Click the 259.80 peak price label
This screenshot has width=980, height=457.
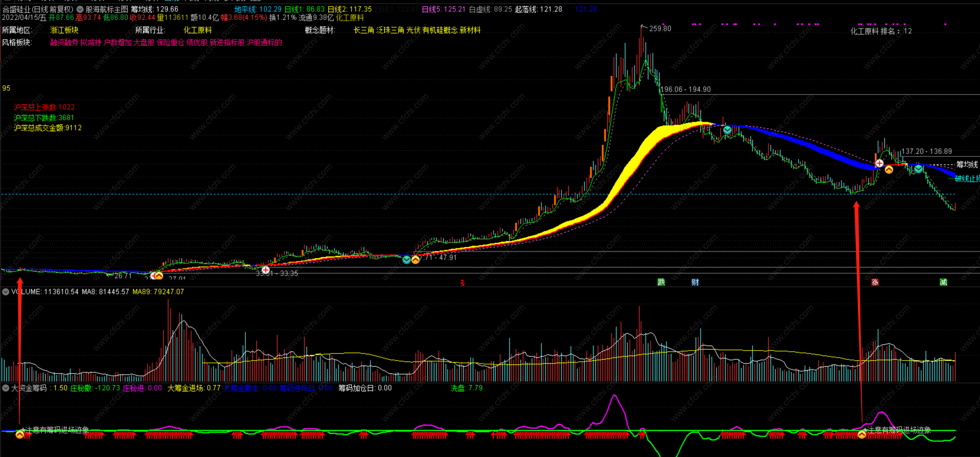coord(660,29)
